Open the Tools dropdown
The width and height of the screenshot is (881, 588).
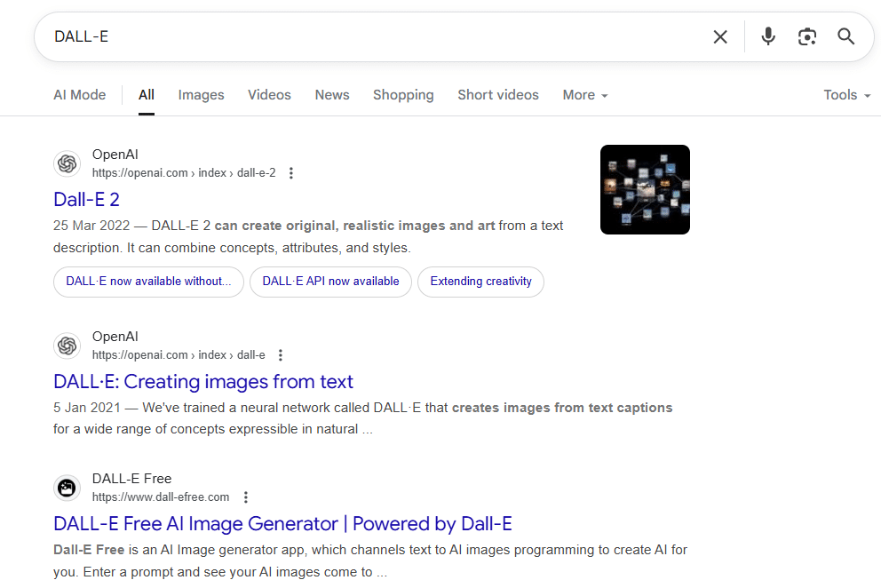click(x=846, y=95)
